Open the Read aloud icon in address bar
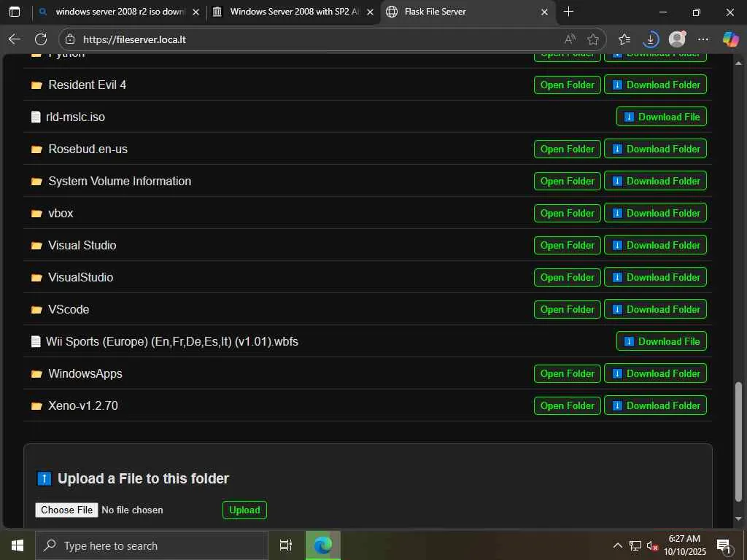747x560 pixels. point(570,39)
